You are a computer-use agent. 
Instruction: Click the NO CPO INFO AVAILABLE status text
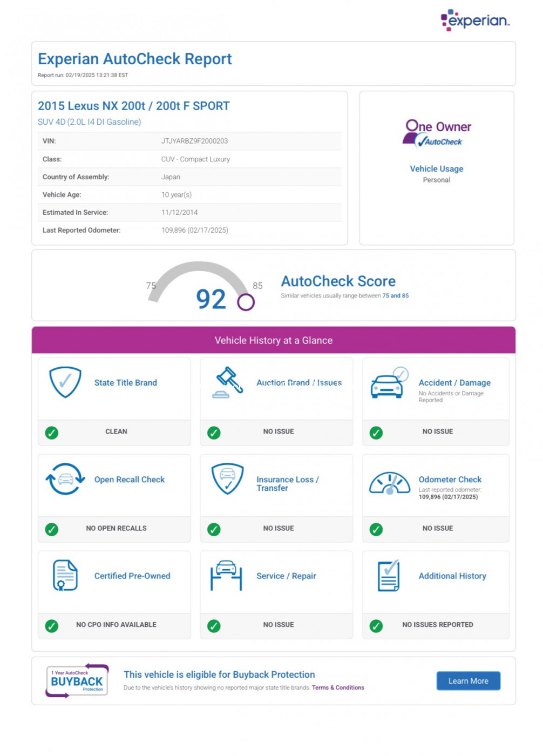[116, 625]
